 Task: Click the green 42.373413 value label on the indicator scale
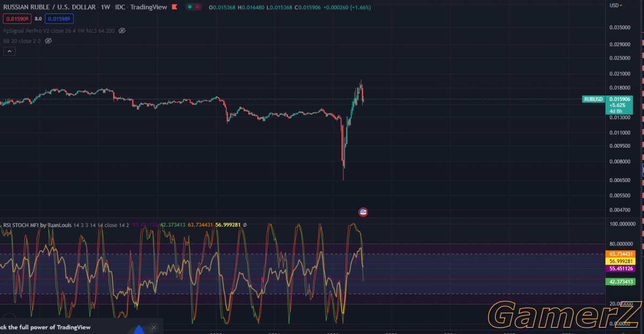coord(620,281)
